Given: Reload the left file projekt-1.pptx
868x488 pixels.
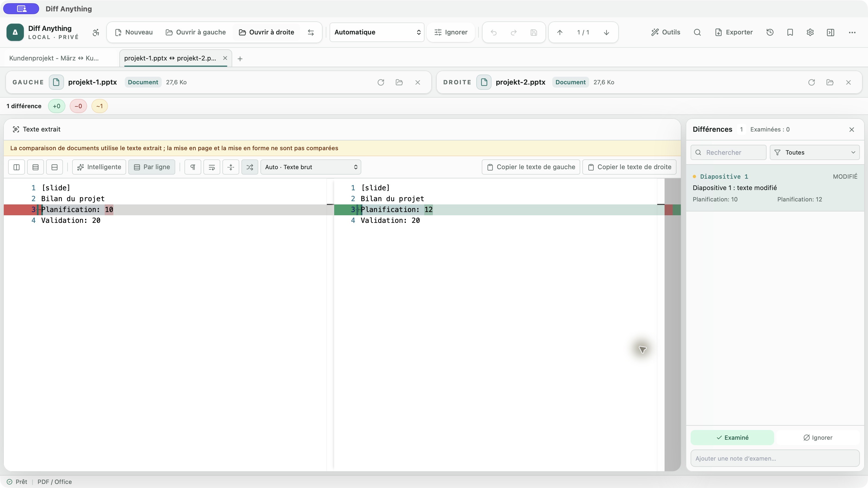Looking at the screenshot, I should point(381,82).
